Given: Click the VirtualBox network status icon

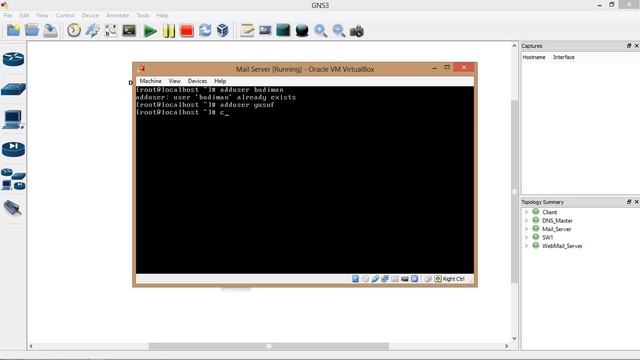Looking at the screenshot, I should tap(385, 279).
